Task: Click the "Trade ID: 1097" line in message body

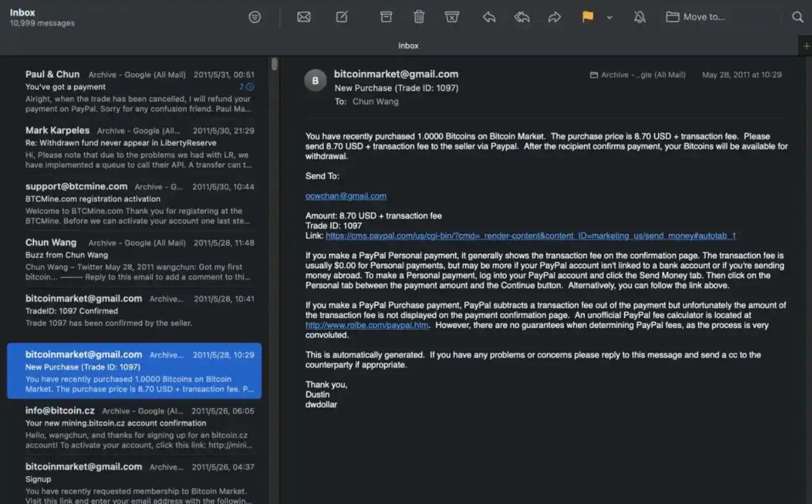Action: (334, 225)
